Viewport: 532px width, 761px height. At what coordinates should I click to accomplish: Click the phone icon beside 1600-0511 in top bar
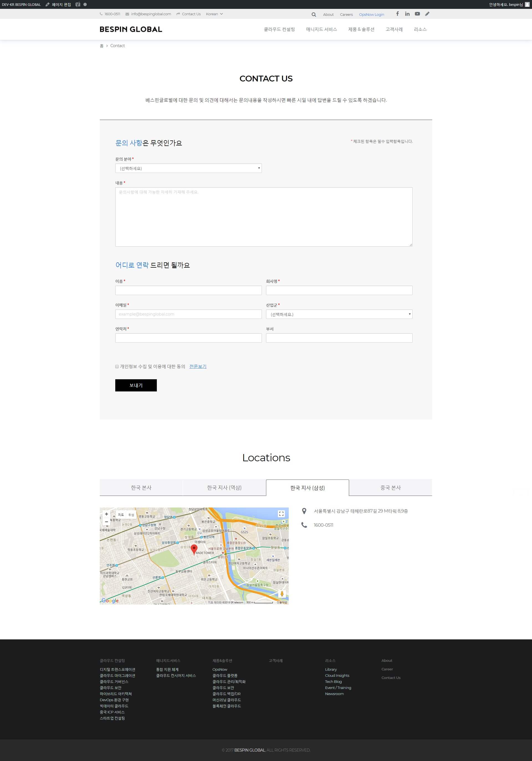click(x=101, y=14)
